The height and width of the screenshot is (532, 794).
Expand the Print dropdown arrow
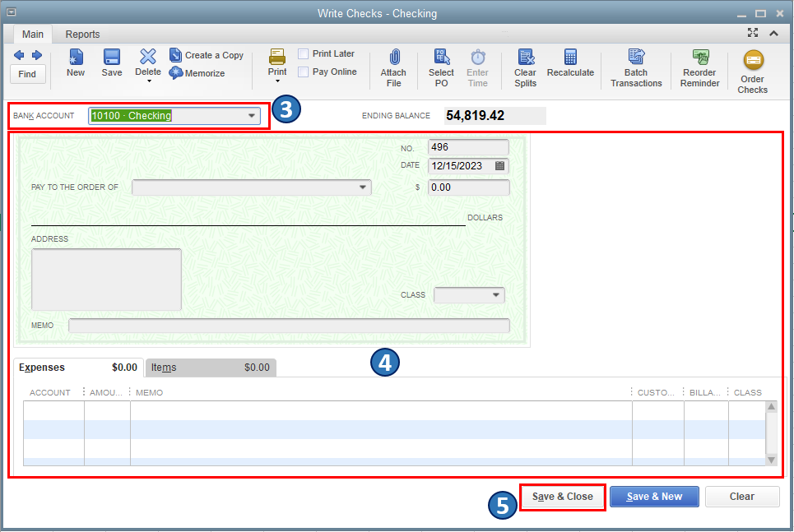277,81
